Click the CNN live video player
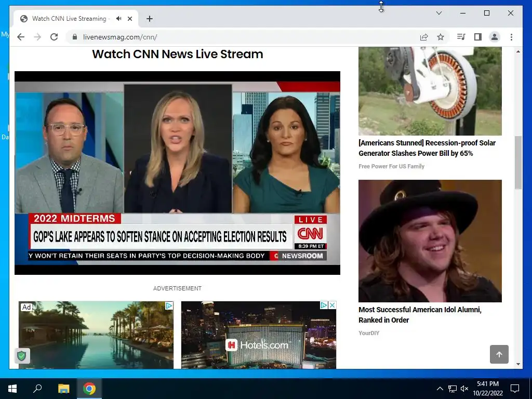532x399 pixels. pyautogui.click(x=178, y=172)
